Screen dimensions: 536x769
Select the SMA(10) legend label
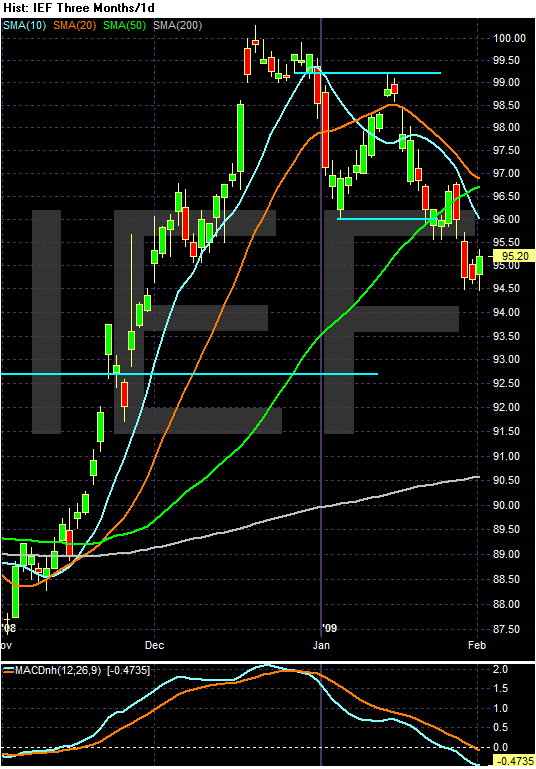(25, 26)
